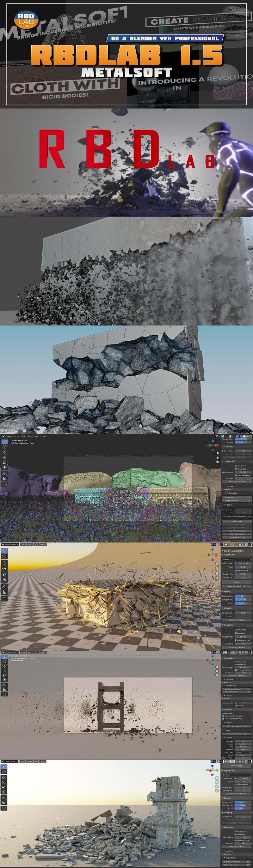Toggle the Gravity checkbox in concrete block panel
This screenshot has width=253, height=868.
(x=236, y=706)
